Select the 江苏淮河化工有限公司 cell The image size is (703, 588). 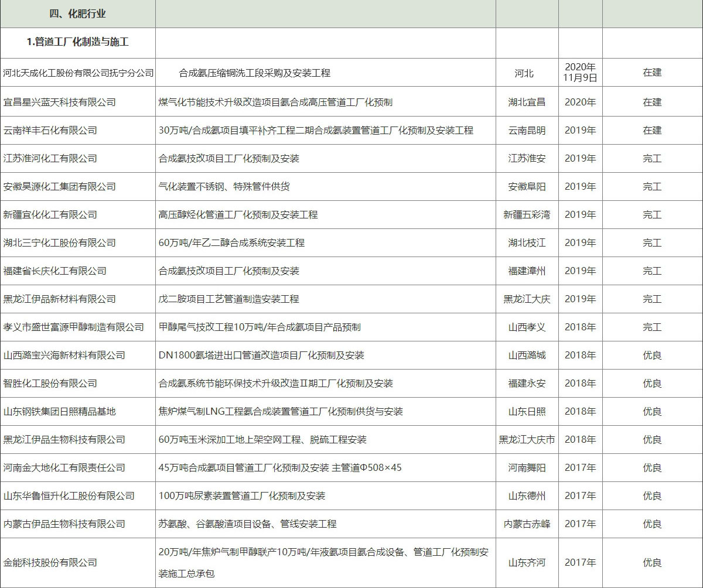point(50,158)
